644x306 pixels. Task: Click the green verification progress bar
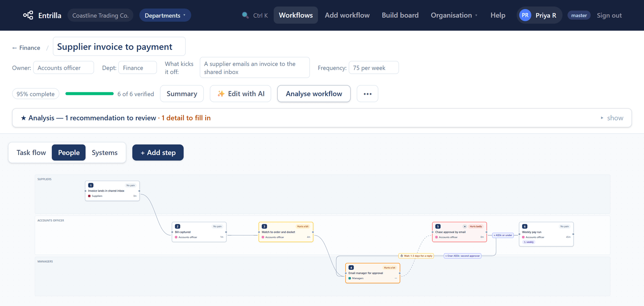pos(89,94)
